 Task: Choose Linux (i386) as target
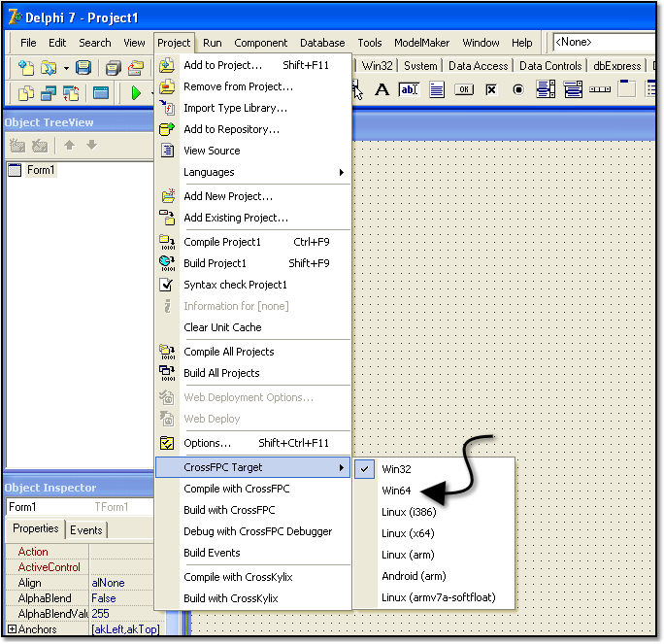(x=434, y=512)
